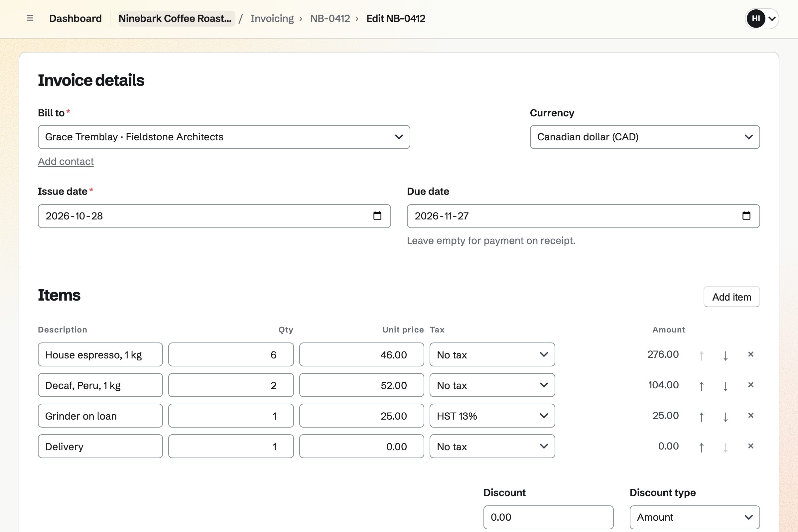Edit Delivery description field
The image size is (798, 532).
tap(100, 446)
